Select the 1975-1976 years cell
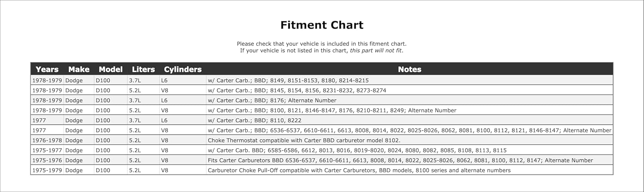Image resolution: width=644 pixels, height=192 pixels. pos(47,160)
